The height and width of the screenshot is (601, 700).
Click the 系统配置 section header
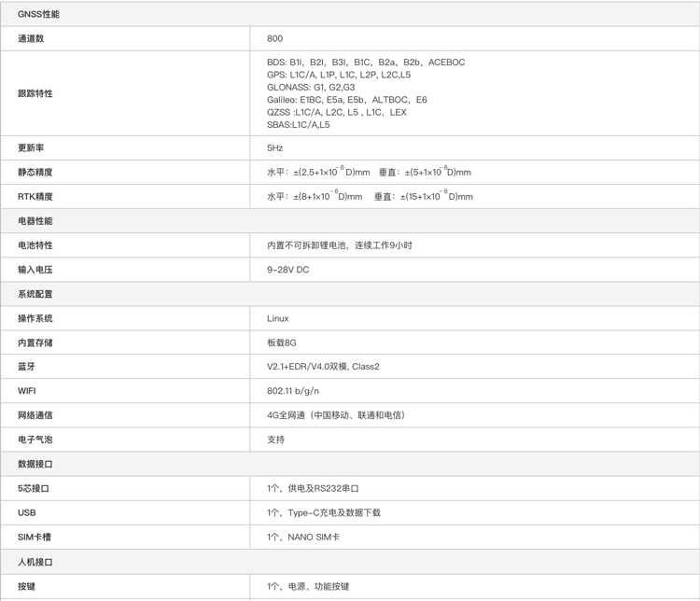click(35, 294)
